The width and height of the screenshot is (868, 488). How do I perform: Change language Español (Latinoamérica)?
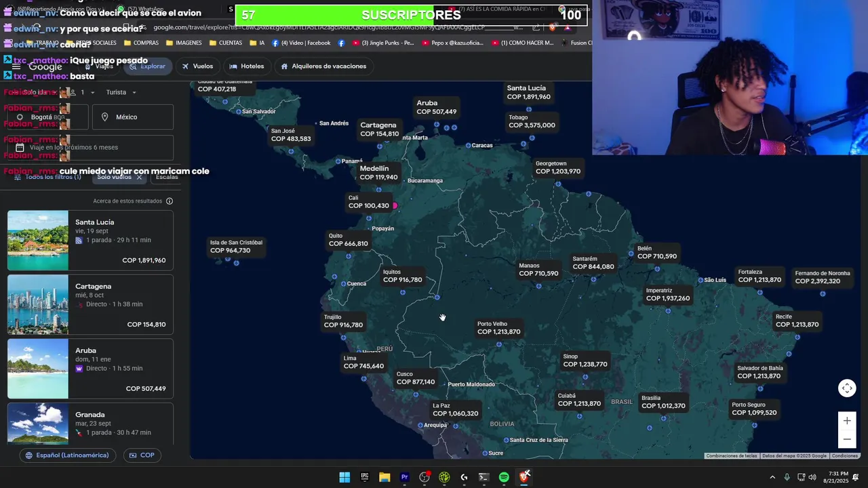pyautogui.click(x=67, y=455)
